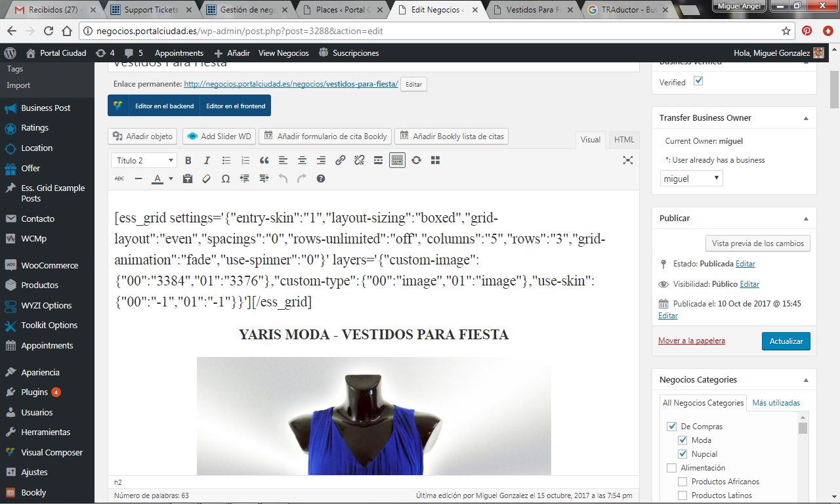Screen dimensions: 840x504
Task: Uncheck the Moda category checkbox
Action: (x=683, y=440)
